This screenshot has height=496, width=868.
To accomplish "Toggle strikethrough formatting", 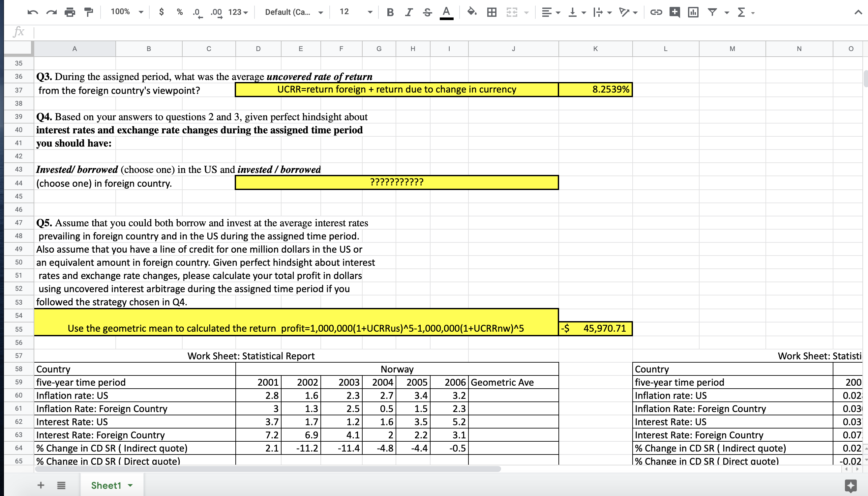I will (x=427, y=13).
